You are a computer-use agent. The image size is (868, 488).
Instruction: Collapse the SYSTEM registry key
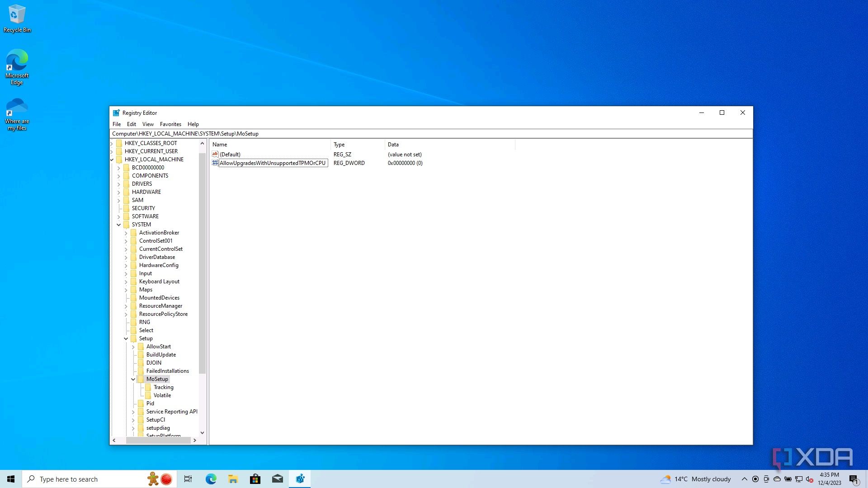[x=119, y=225]
